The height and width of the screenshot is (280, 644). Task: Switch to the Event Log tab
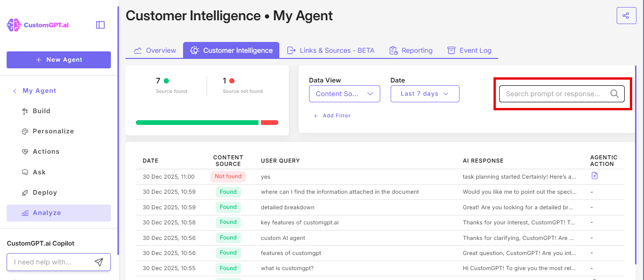[x=469, y=50]
